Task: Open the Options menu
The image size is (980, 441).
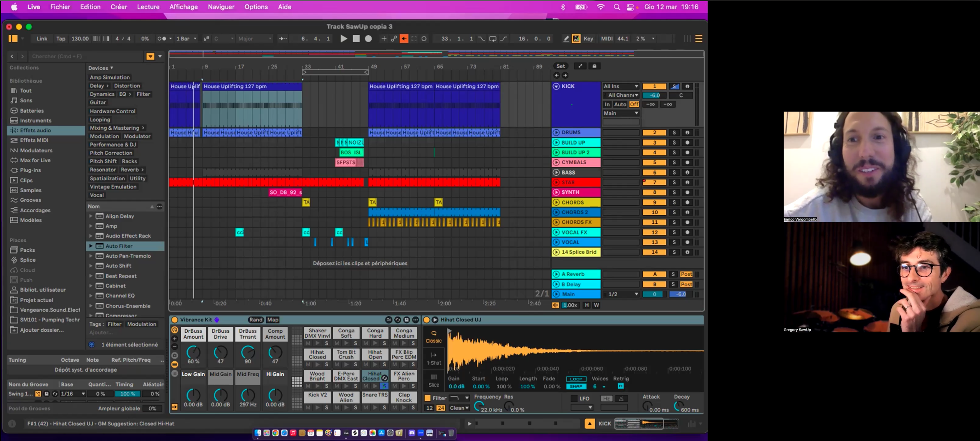Action: tap(256, 7)
